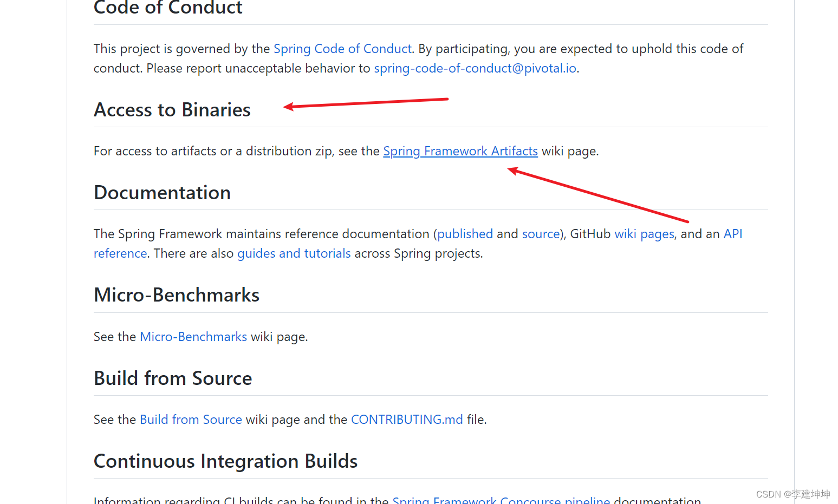
Task: Click the Micro-Benchmarks wiki link
Action: coord(193,337)
